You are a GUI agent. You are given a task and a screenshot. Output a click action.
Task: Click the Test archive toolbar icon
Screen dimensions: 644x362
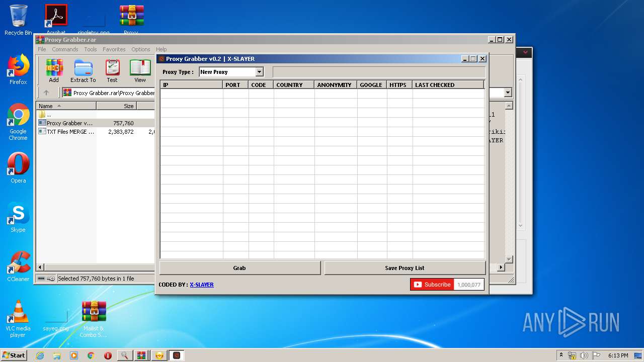[112, 71]
